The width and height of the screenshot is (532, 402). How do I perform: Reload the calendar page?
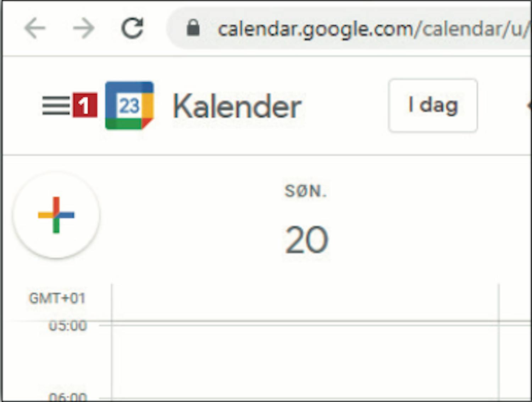[132, 28]
